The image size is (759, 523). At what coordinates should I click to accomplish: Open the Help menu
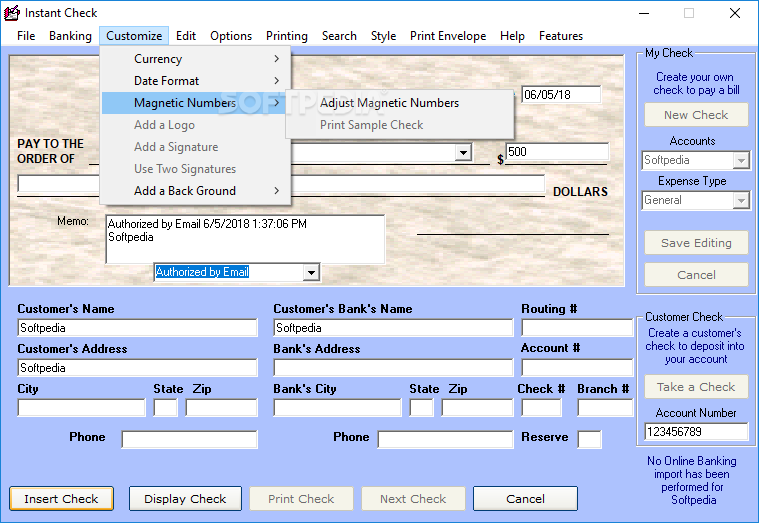tap(512, 36)
